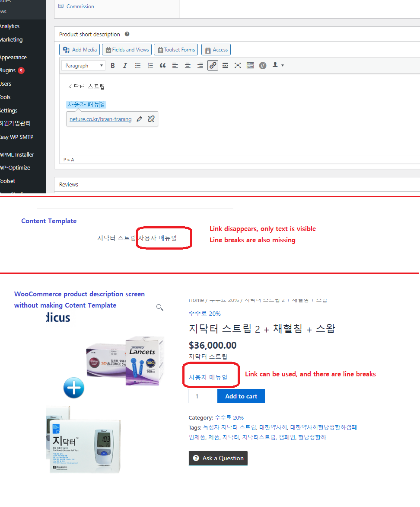Insert a numbered list

(x=150, y=66)
